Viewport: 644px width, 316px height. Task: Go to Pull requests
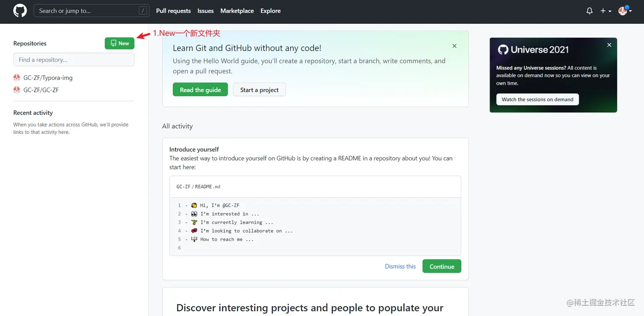point(173,11)
